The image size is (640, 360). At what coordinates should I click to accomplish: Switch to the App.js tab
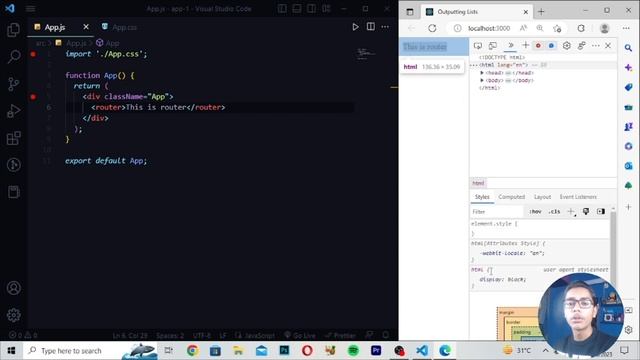coord(55,27)
